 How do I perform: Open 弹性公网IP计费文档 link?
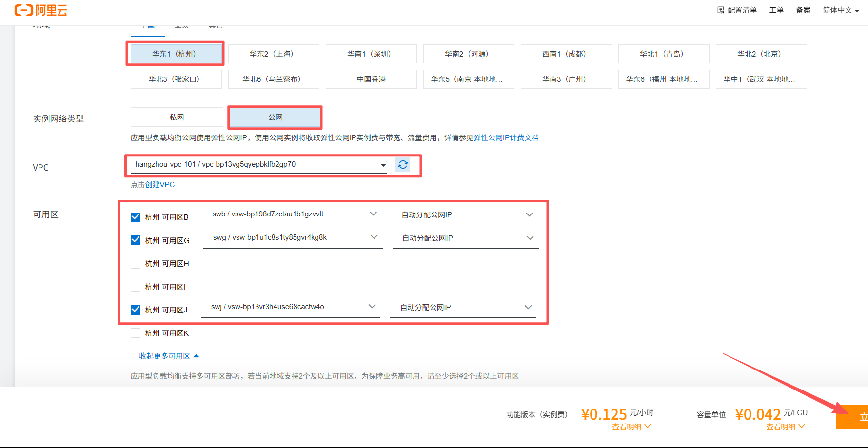[506, 138]
